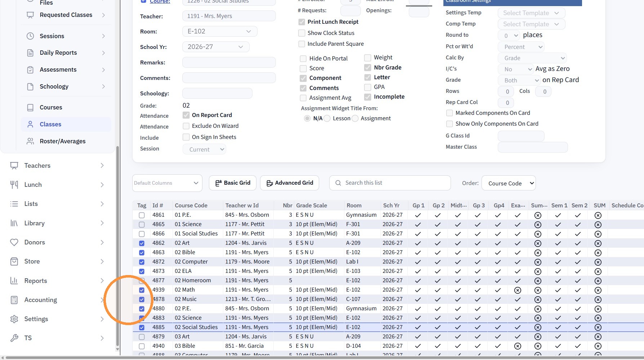Click the G Class Id field
The height and width of the screenshot is (360, 644).
click(521, 136)
